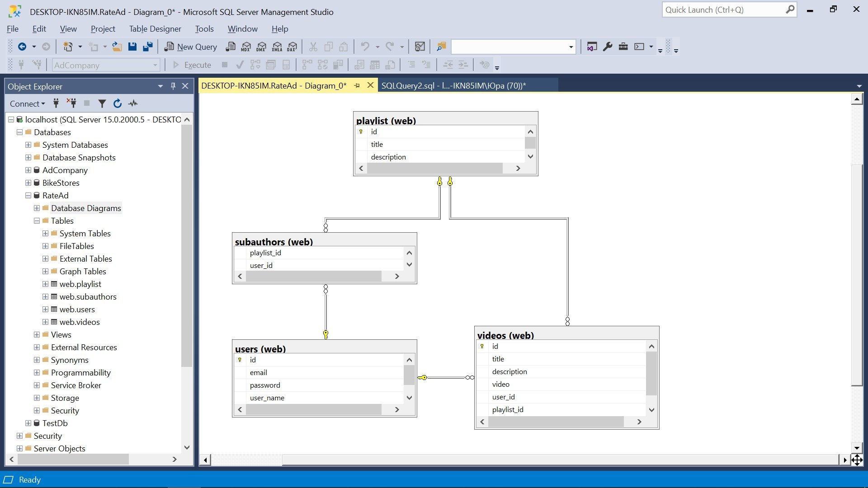Click the Save All icon

(148, 47)
